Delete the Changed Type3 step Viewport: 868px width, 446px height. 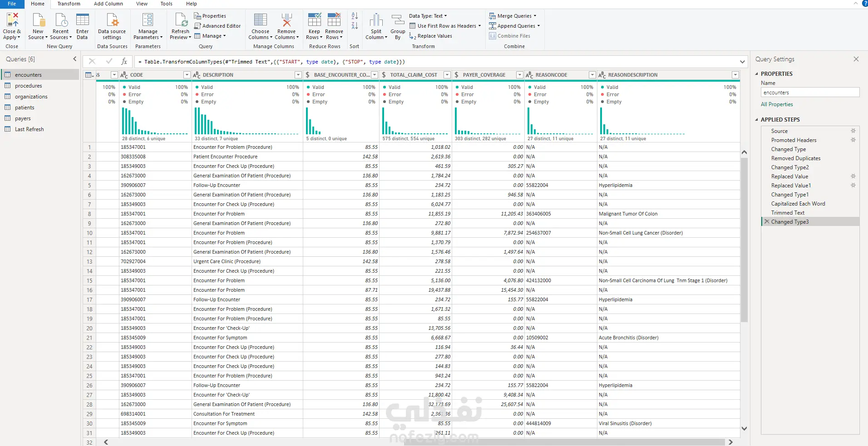767,221
